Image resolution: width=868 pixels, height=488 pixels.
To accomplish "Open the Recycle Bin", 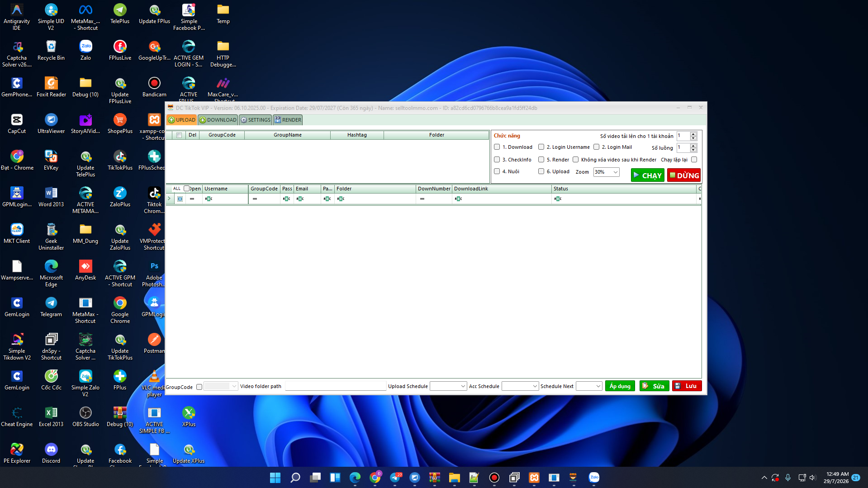I will click(x=51, y=50).
